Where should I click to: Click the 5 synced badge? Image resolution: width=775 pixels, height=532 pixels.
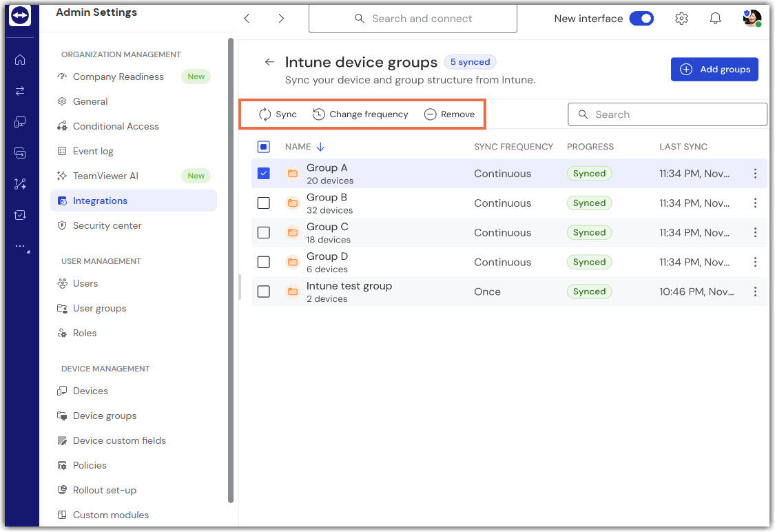coord(470,62)
